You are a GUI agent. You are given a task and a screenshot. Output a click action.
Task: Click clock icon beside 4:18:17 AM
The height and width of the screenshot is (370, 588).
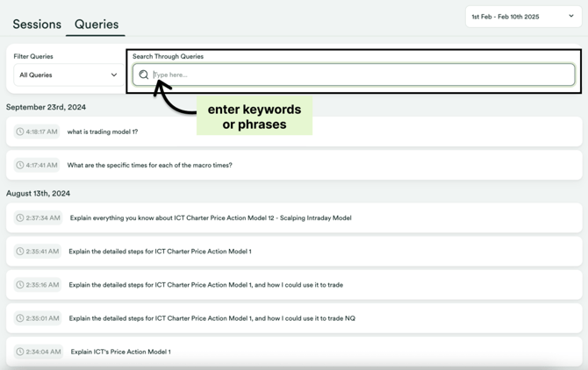click(20, 132)
